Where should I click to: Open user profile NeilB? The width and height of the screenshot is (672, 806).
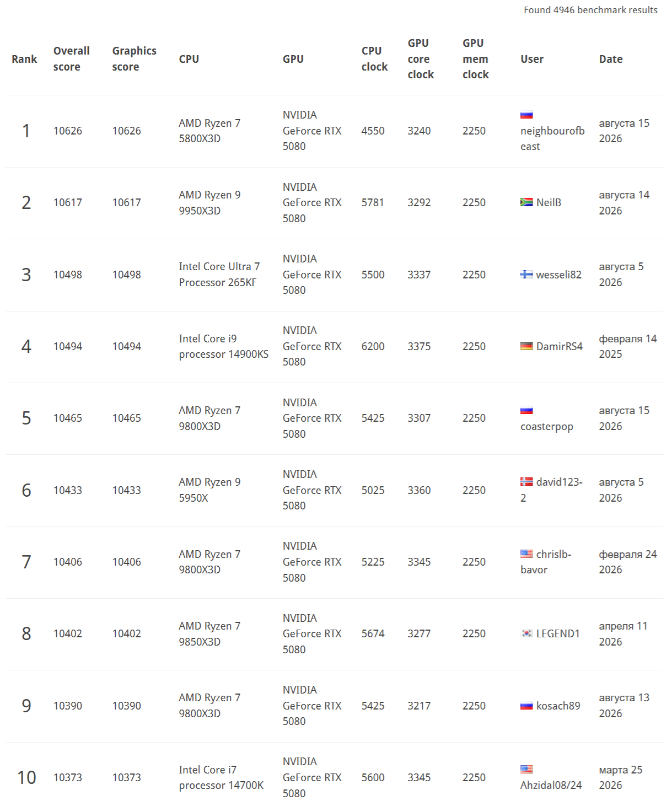(549, 202)
